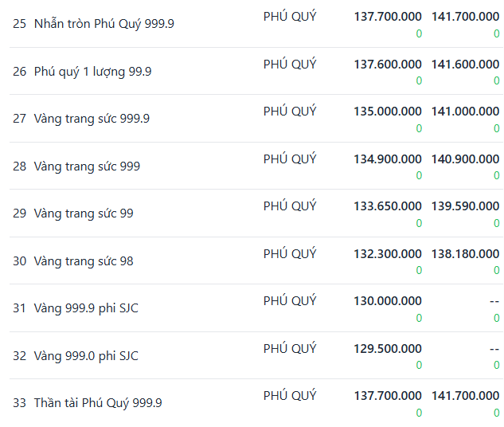Click buy price 130.000.000 in row 31
This screenshot has width=504, height=427.
click(x=388, y=301)
